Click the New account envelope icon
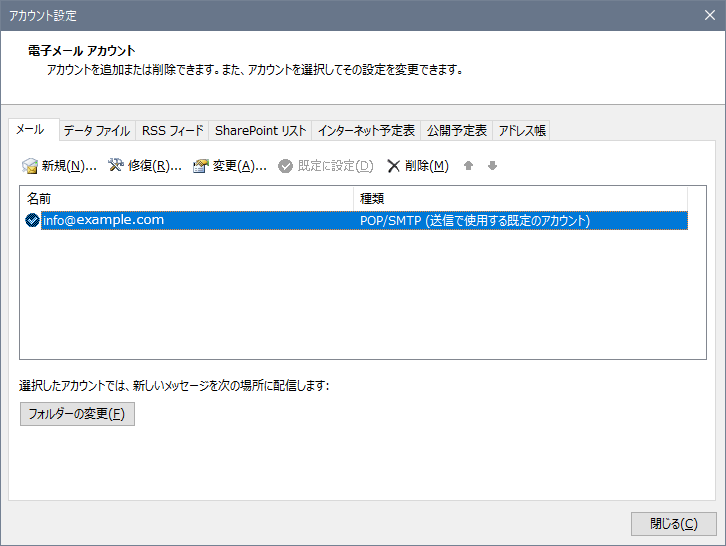This screenshot has height=546, width=726. [x=30, y=166]
